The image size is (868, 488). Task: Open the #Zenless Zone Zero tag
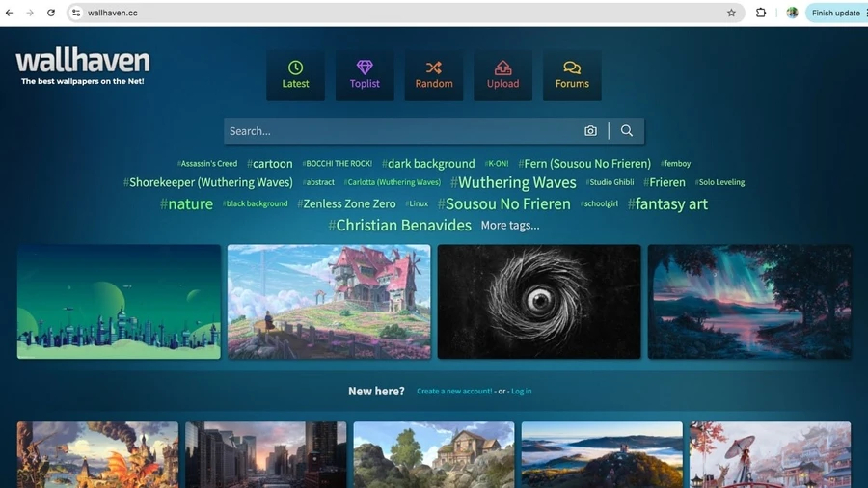346,204
